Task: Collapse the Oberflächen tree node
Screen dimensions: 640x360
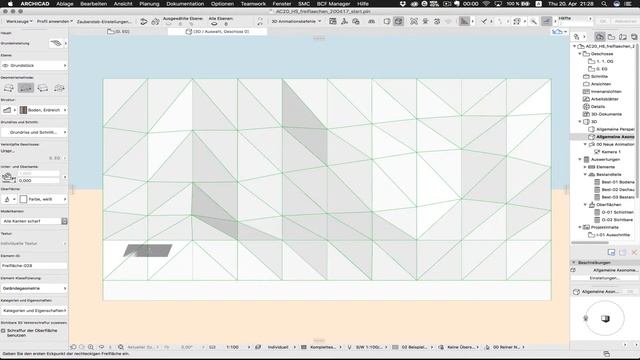Action: [x=585, y=204]
